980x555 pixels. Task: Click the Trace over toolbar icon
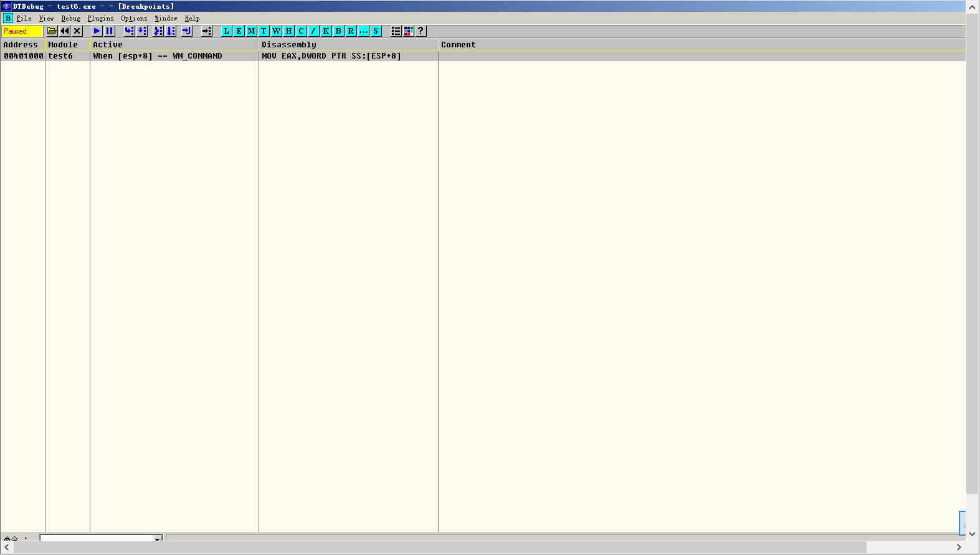171,31
